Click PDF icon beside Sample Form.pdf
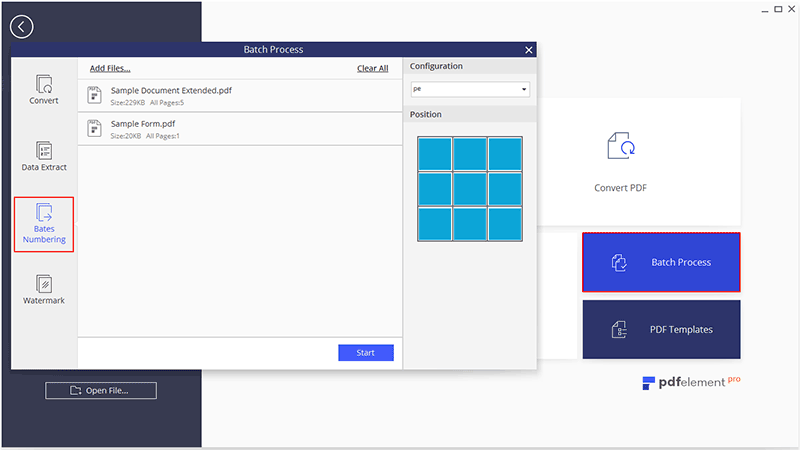This screenshot has height=450, width=800. pos(94,129)
